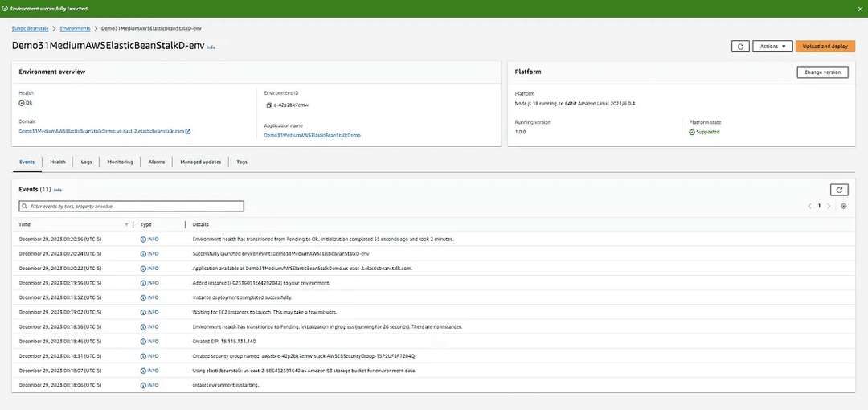Screen dimensions: 868x410
Task: Select the 'Application available at' event detail text
Action: (302, 269)
